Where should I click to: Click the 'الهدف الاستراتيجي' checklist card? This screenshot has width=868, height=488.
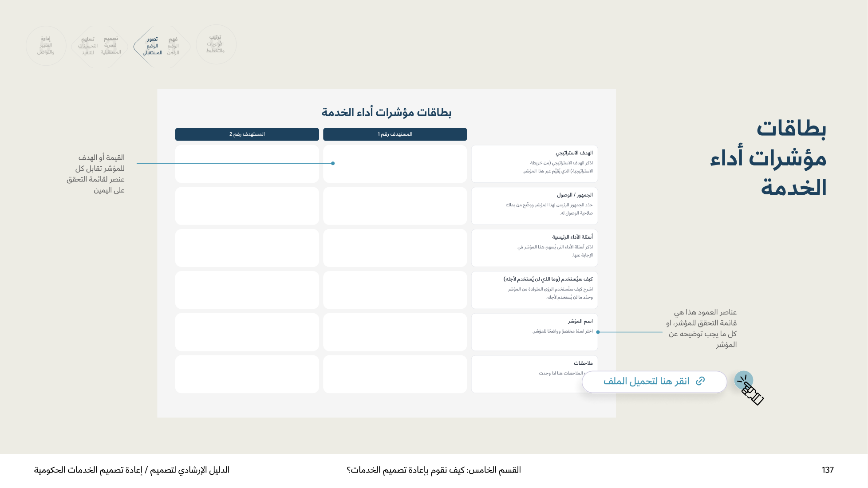tap(534, 164)
